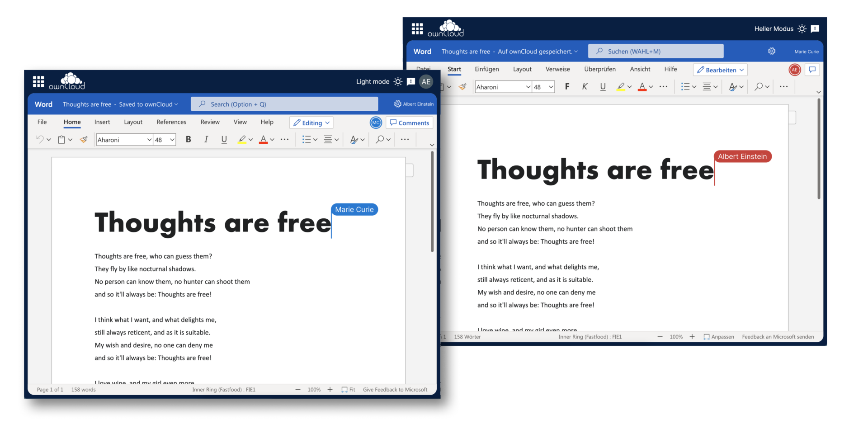Toggle Italic (K) in German window
Viewport: 868px width, 434px height.
[585, 86]
